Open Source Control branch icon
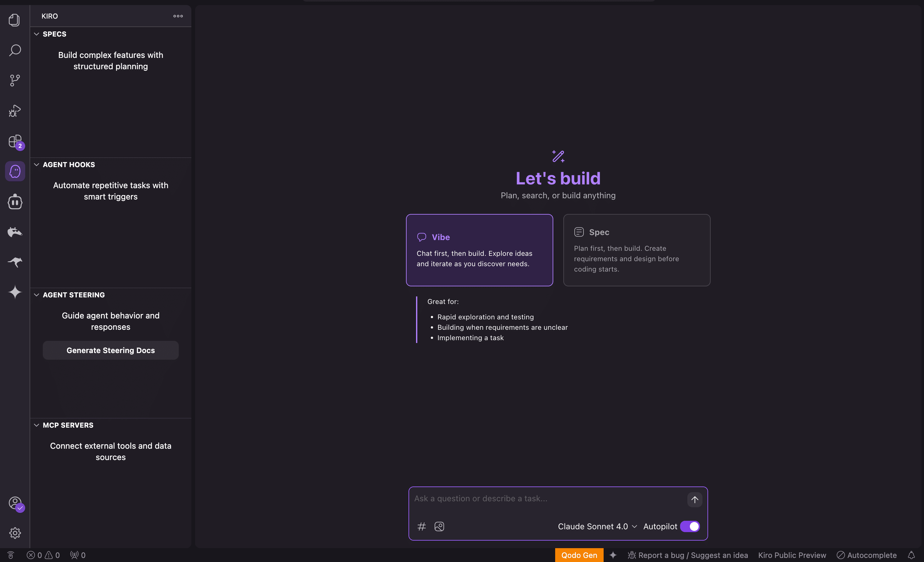Screen dimensions: 924x562 (14, 80)
